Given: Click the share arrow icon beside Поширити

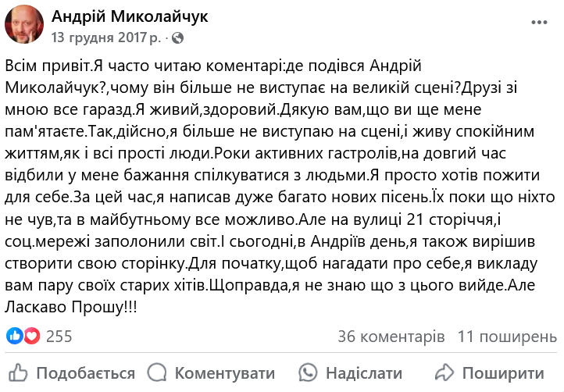Looking at the screenshot, I should tap(444, 372).
